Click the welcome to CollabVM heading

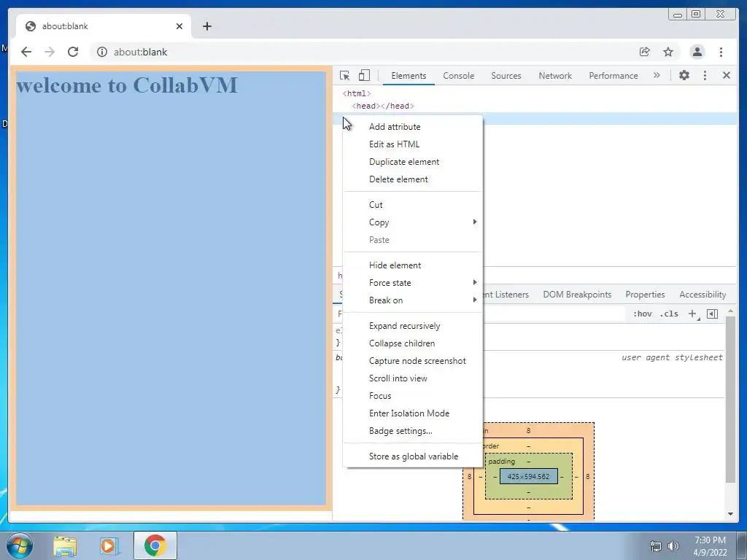pos(127,85)
